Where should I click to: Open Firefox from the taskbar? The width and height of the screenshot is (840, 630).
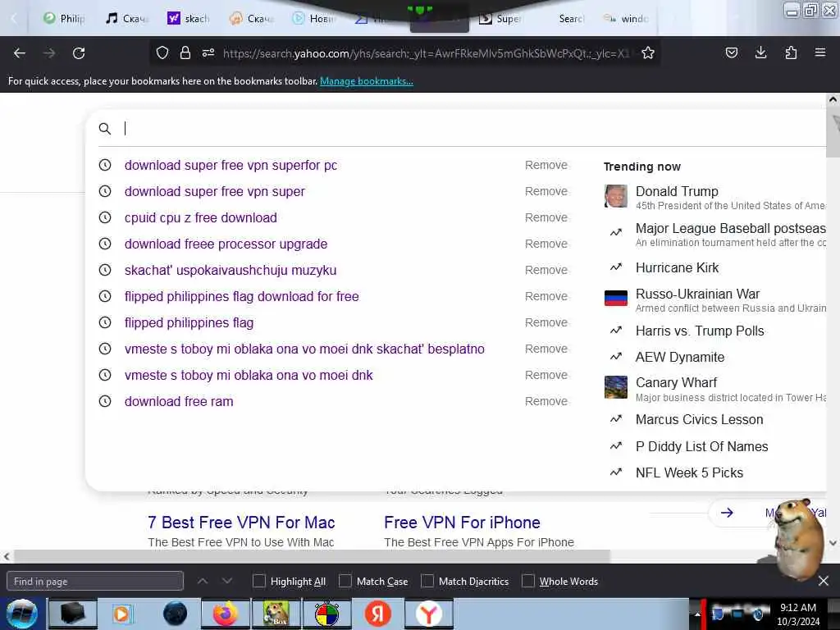(x=226, y=614)
